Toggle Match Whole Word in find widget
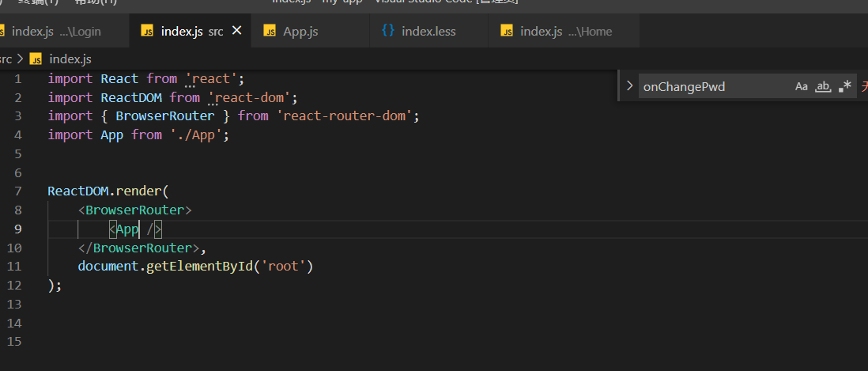868x371 pixels. click(824, 86)
